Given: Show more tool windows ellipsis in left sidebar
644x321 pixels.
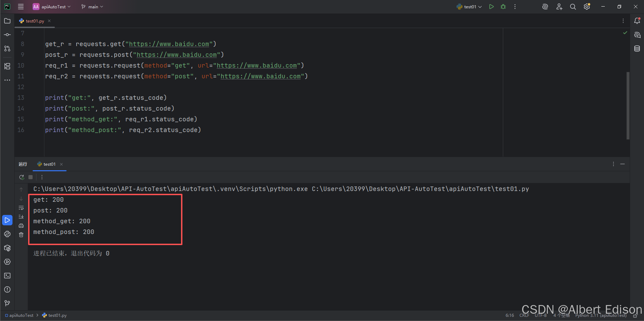Looking at the screenshot, I should pyautogui.click(x=7, y=80).
